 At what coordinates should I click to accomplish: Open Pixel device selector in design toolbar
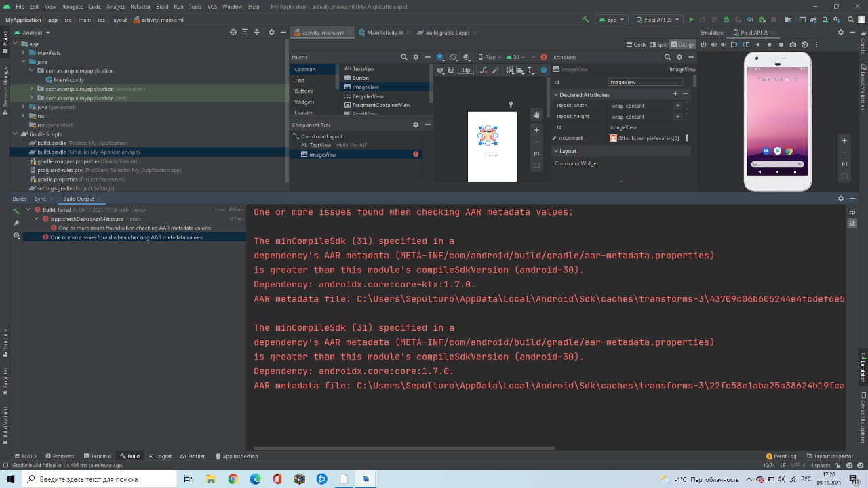tap(489, 57)
